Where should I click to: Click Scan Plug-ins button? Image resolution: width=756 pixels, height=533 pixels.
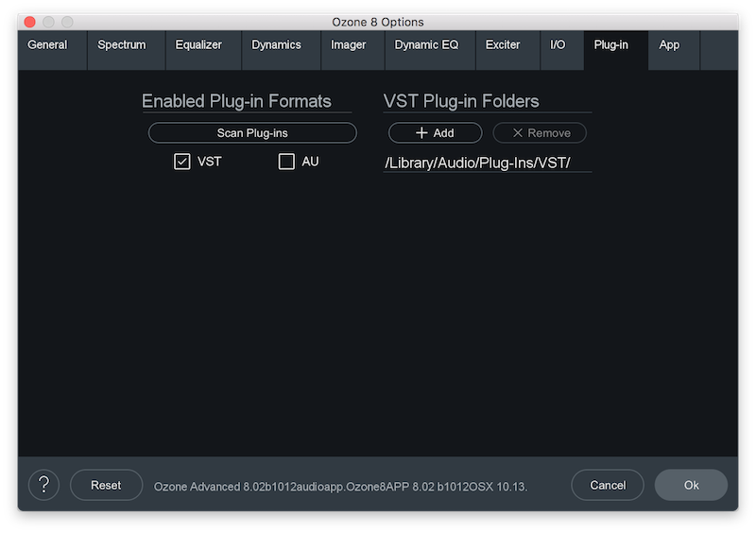tap(252, 132)
